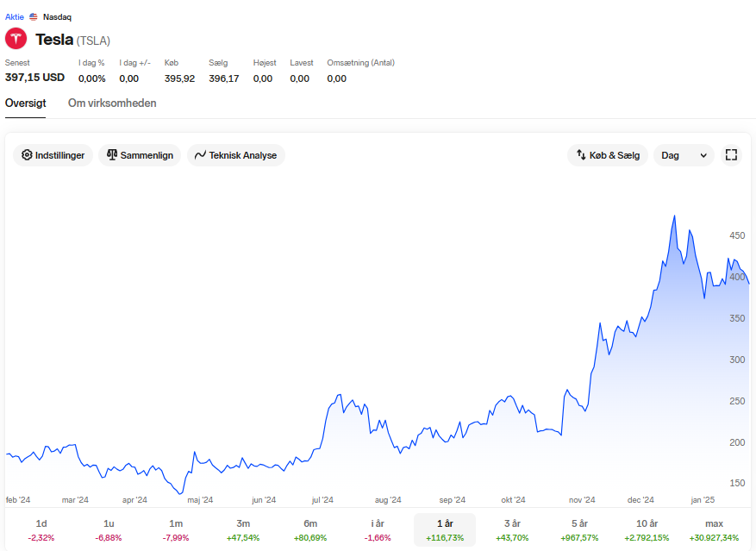756x551 pixels.
Task: Click the Køb value 395,92
Action: point(179,78)
